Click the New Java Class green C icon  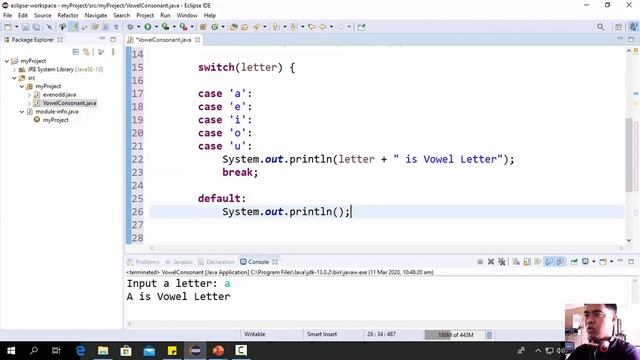215,27
